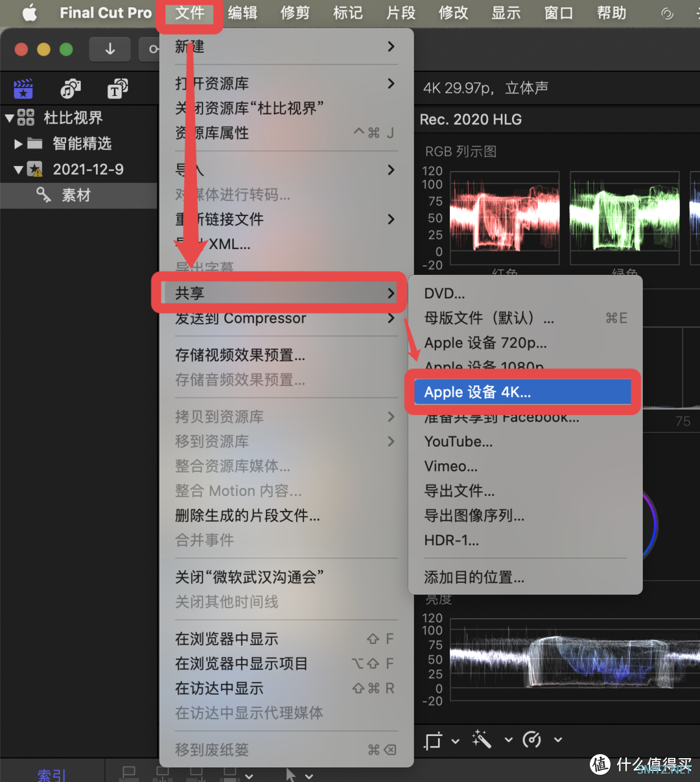This screenshot has height=782, width=700.
Task: Show the libraries sidebar clapperboard icon
Action: (x=23, y=89)
